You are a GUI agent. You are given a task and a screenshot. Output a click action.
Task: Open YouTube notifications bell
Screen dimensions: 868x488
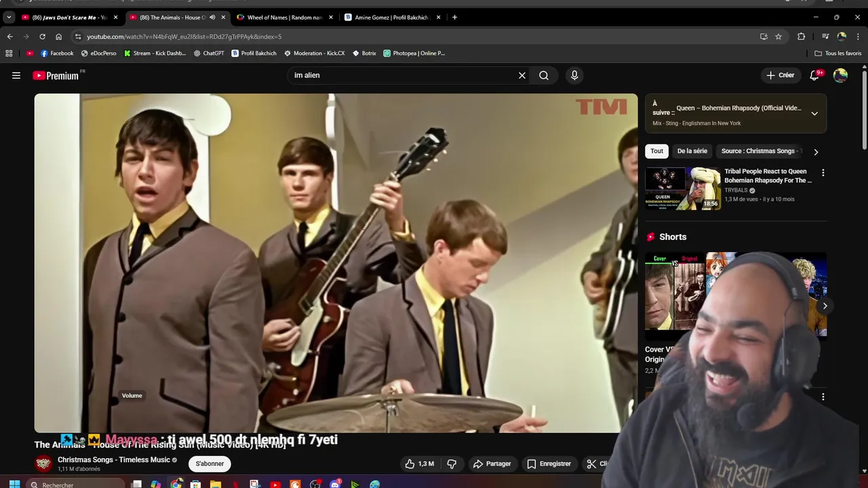(x=815, y=75)
